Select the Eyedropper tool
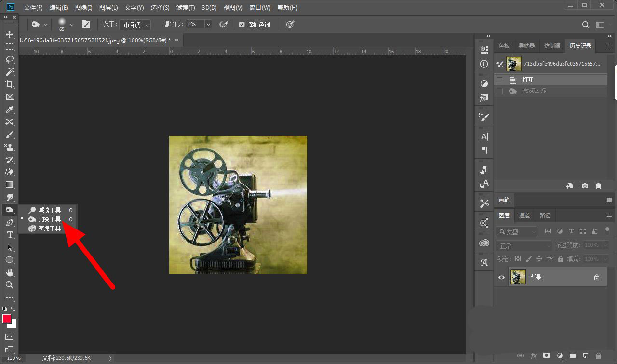The width and height of the screenshot is (617, 364). [9, 110]
